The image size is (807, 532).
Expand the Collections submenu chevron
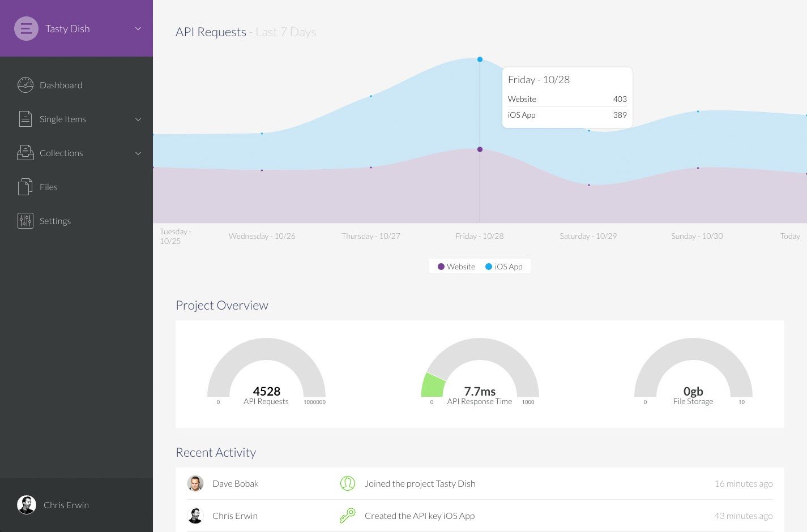138,153
